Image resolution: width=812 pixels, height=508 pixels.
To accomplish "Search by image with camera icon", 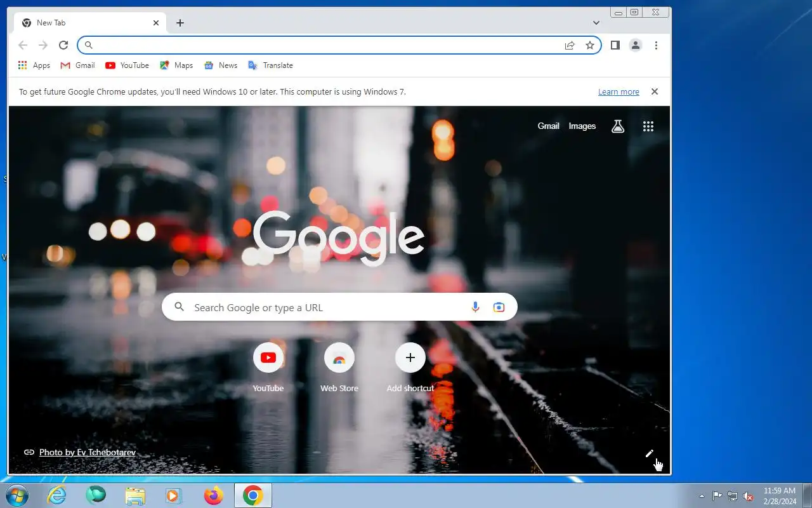I will pyautogui.click(x=499, y=307).
